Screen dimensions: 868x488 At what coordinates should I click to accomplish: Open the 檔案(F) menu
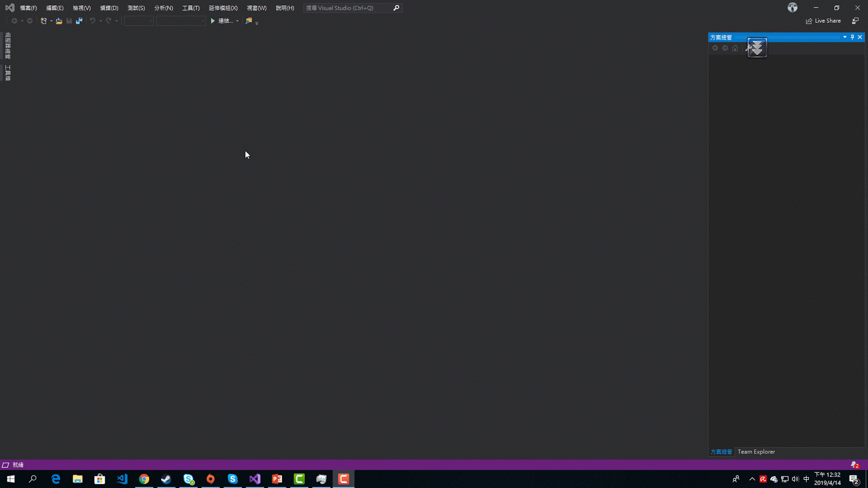pos(27,8)
